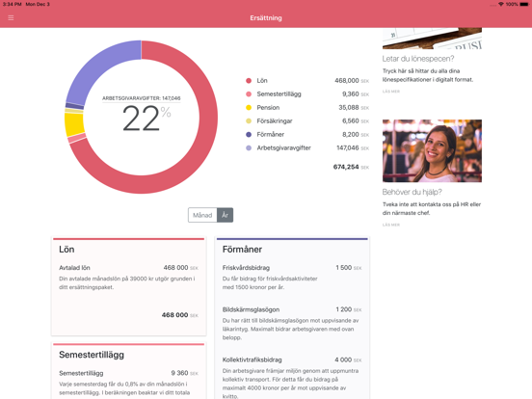The height and width of the screenshot is (399, 532).
Task: Click the Letar du lönespecen? heading
Action: tap(418, 59)
